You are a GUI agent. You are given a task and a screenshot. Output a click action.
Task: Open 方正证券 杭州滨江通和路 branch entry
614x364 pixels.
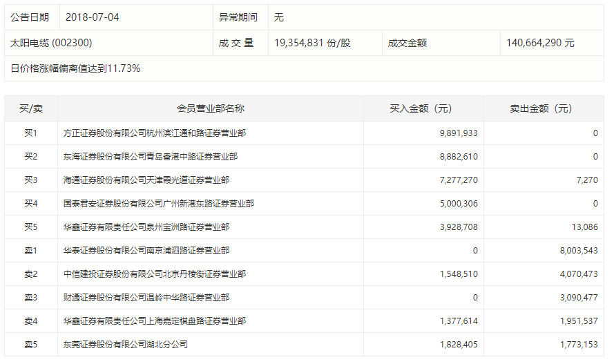coord(154,133)
